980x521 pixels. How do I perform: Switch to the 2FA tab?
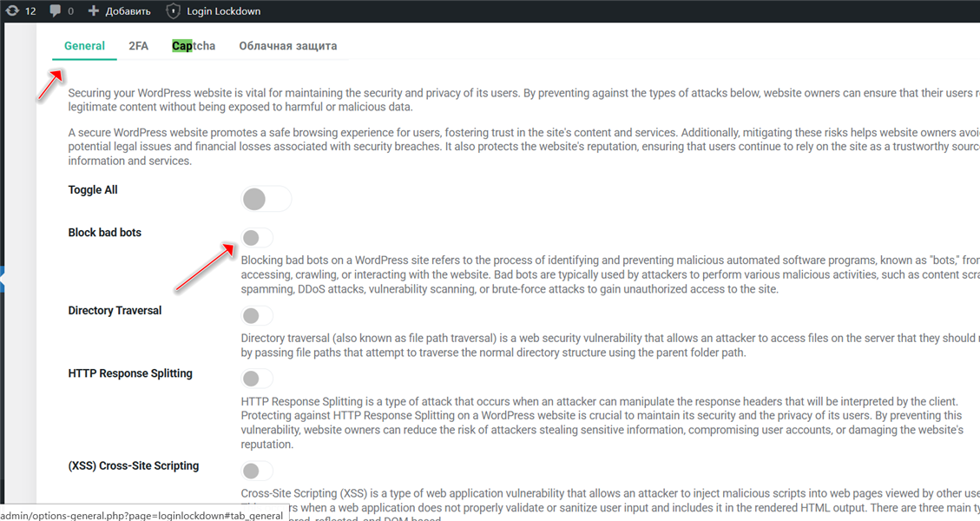[139, 46]
